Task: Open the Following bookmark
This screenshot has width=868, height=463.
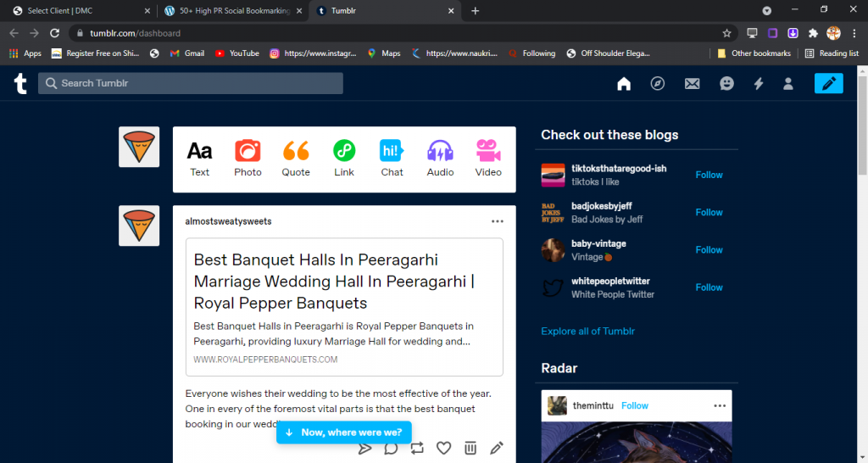Action: click(x=532, y=53)
